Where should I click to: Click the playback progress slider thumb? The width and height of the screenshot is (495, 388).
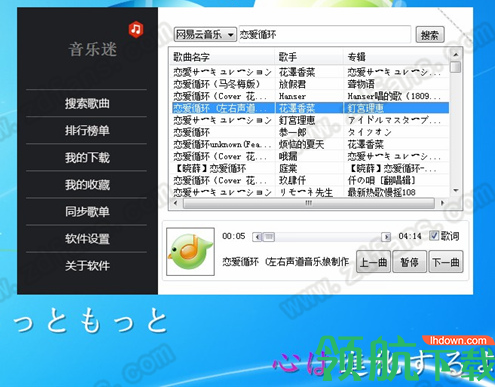269,237
